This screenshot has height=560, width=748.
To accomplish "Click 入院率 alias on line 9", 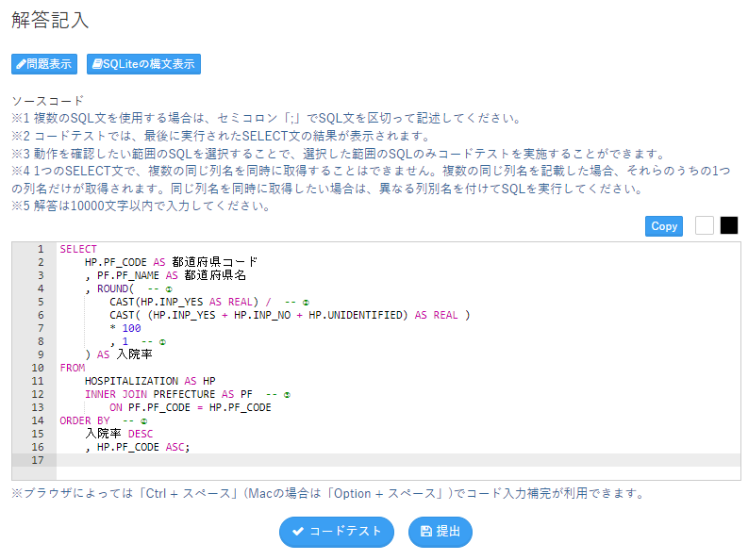I will 135,354.
